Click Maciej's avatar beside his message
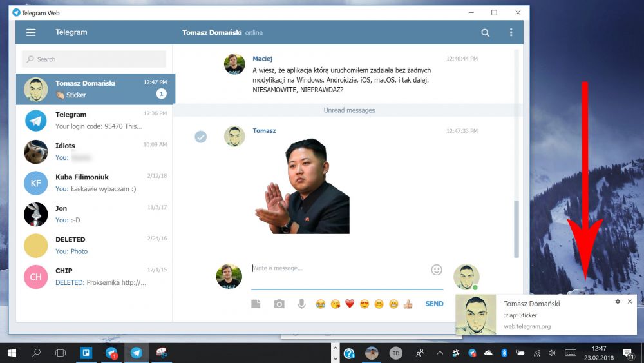This screenshot has width=644, height=363. point(234,64)
